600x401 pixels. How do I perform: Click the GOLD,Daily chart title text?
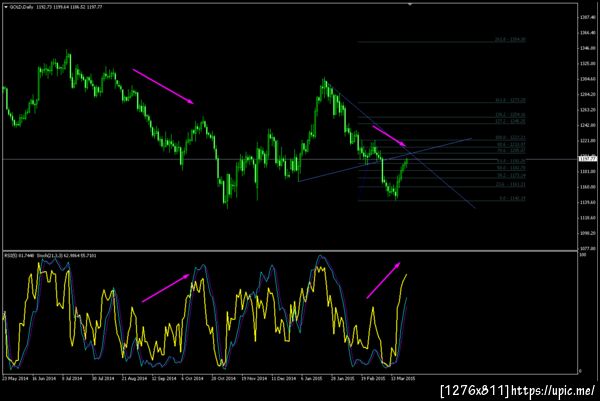point(21,7)
